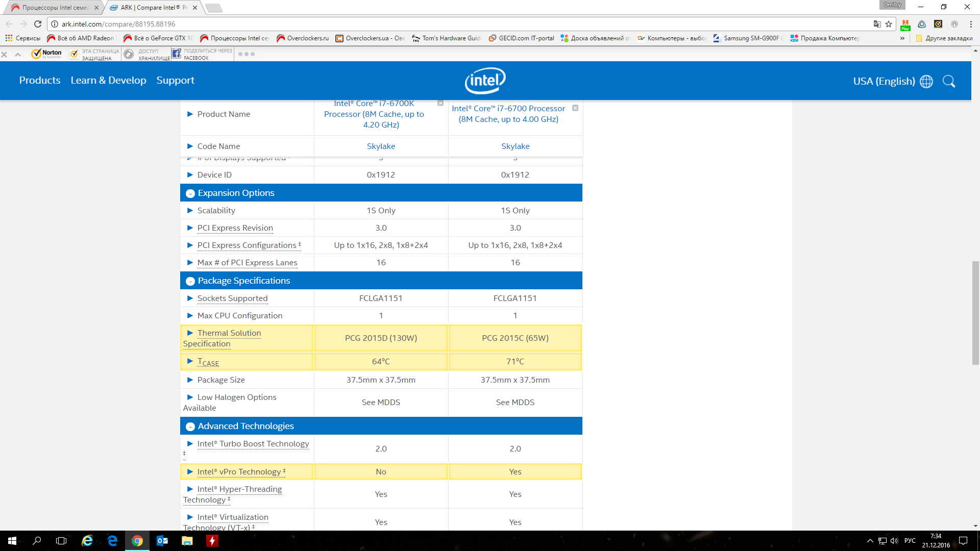The height and width of the screenshot is (551, 980).
Task: Open the Products menu
Action: pos(40,80)
